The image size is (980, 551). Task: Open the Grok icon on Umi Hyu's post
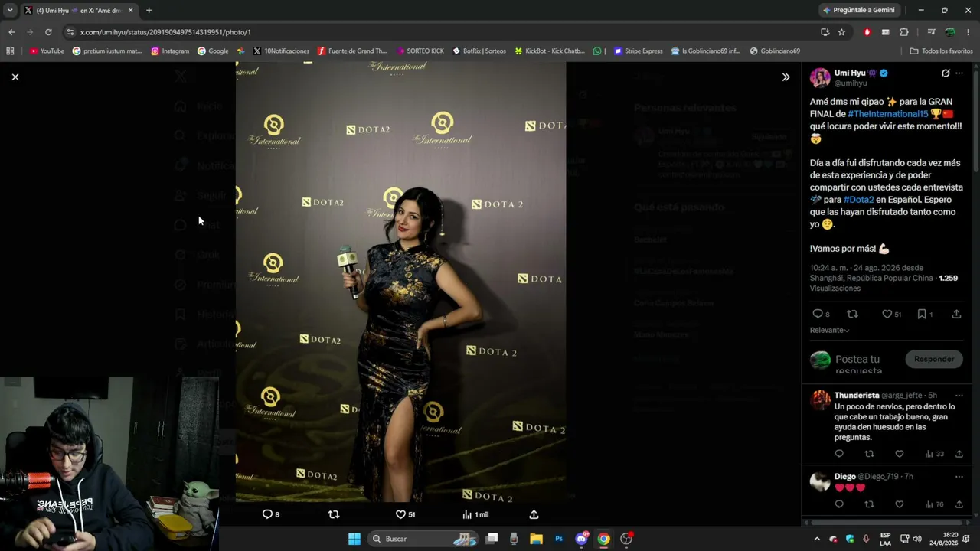click(x=946, y=73)
